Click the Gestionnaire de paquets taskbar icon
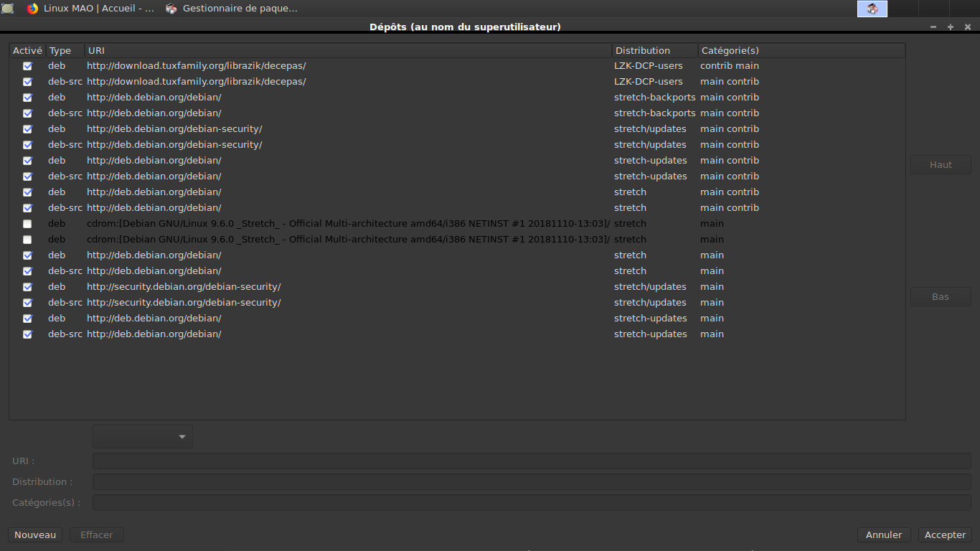The height and width of the screenshot is (551, 980). (x=171, y=9)
